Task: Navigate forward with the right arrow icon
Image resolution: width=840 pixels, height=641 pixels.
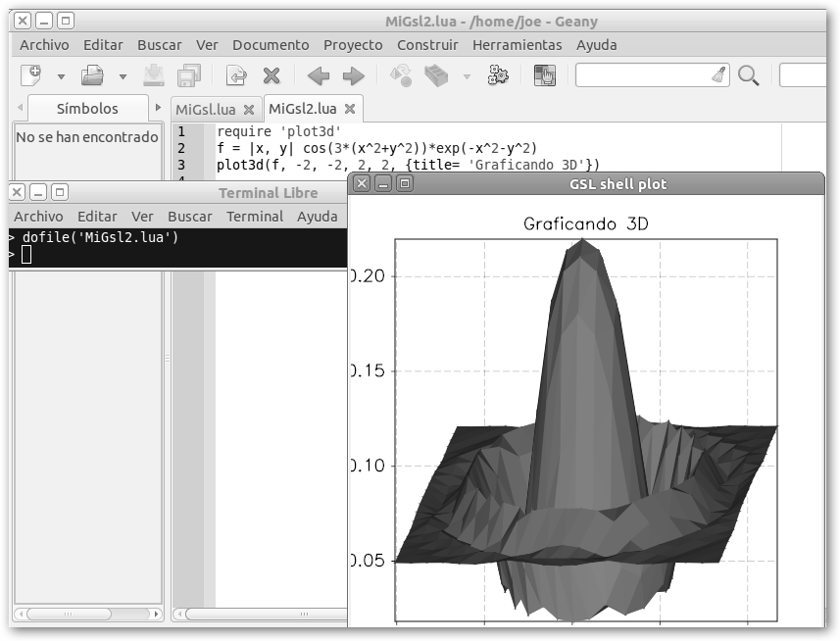Action: 353,75
